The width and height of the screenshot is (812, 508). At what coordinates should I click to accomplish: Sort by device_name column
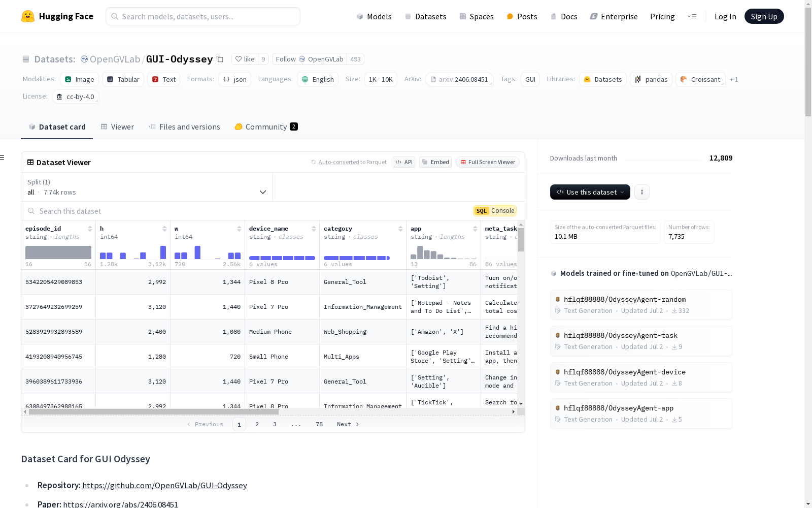coord(314,229)
